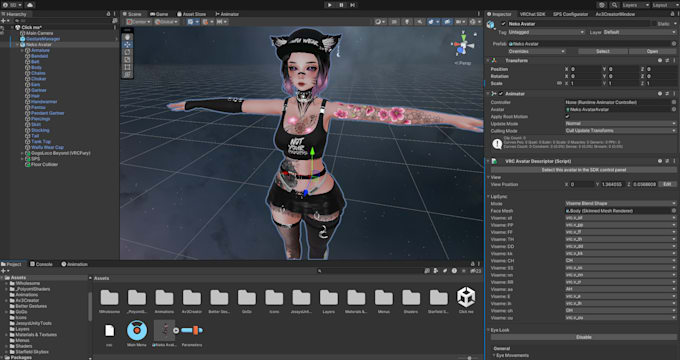Select the Rect transform tool
This screenshot has width=680, height=360.
pos(127,67)
